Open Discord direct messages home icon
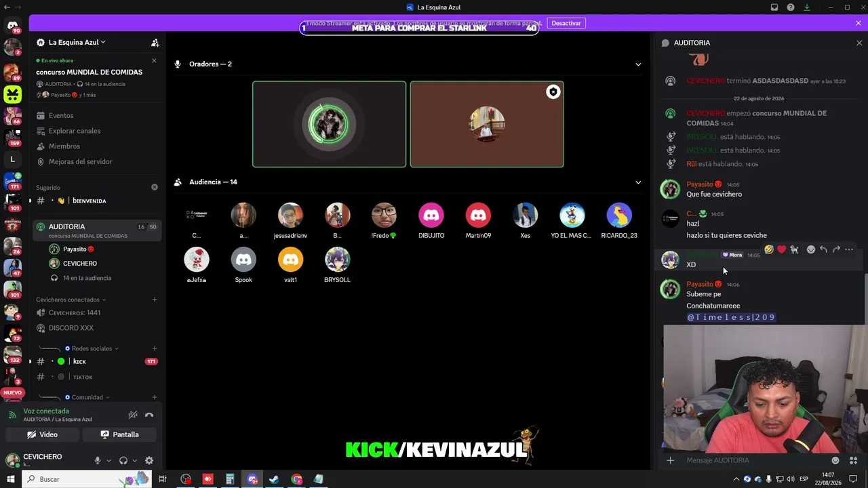This screenshot has width=868, height=488. point(12,26)
